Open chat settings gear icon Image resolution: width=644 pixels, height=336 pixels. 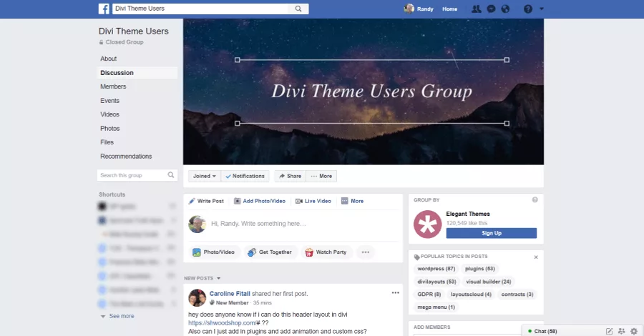(x=634, y=331)
